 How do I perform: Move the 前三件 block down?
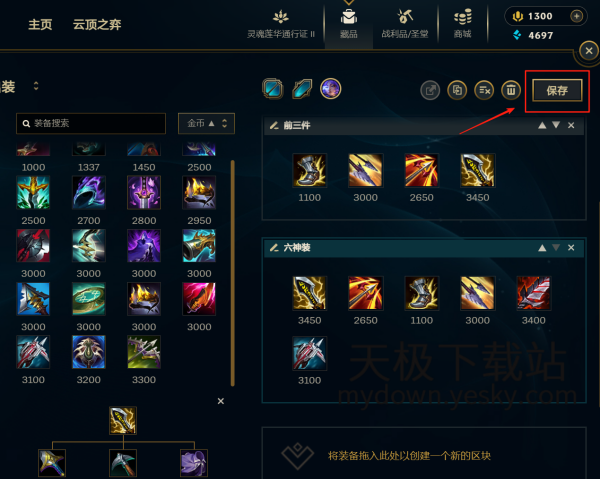pos(556,125)
